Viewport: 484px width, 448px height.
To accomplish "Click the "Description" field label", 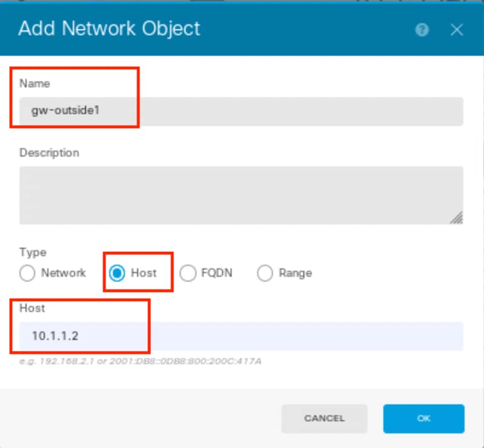I will coord(49,153).
